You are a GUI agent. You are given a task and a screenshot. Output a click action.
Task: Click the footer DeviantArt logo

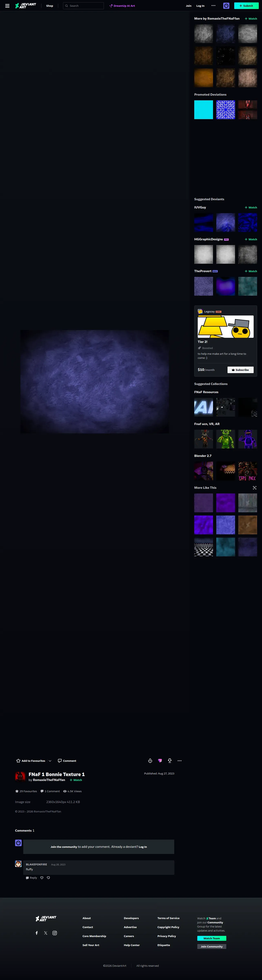click(46, 918)
